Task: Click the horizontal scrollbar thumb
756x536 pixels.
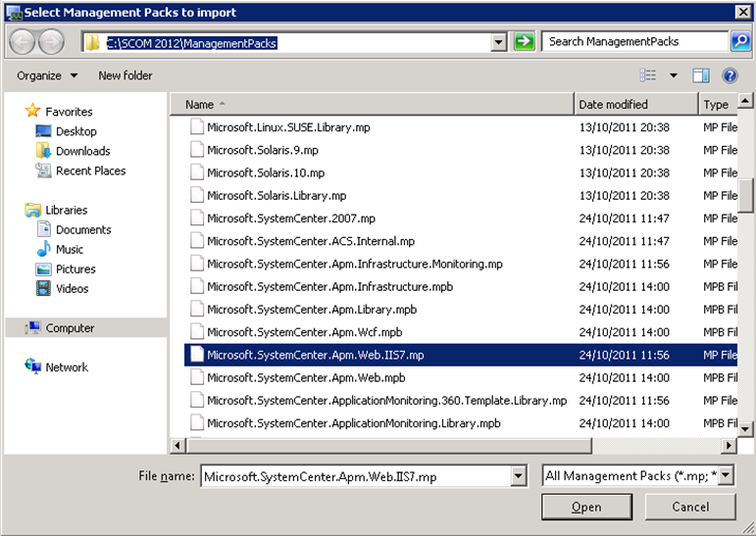Action: click(x=388, y=446)
